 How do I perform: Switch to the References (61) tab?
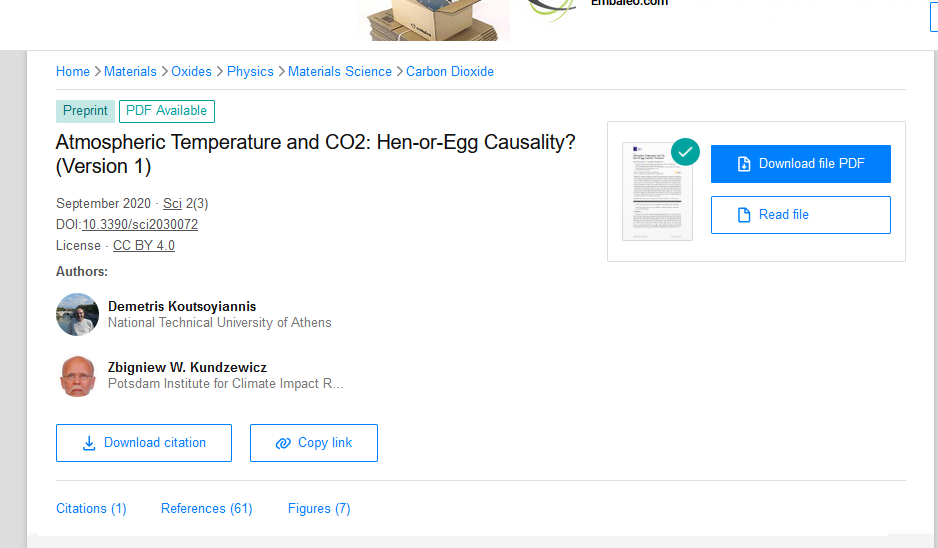(x=206, y=509)
